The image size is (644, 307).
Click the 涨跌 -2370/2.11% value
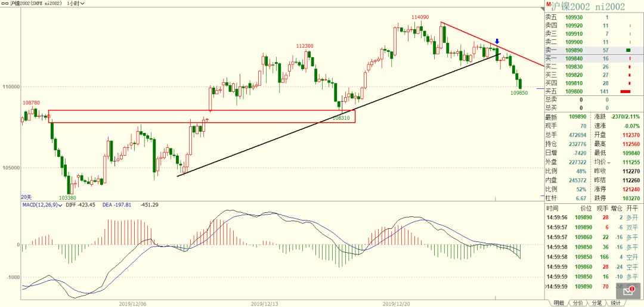pyautogui.click(x=625, y=117)
